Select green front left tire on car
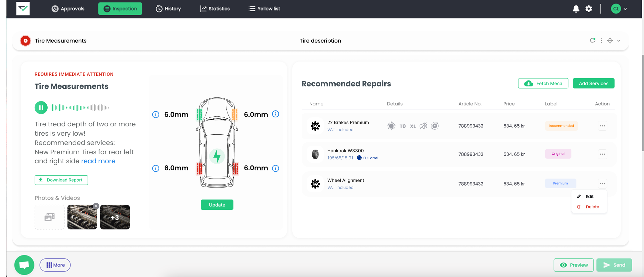The width and height of the screenshot is (644, 277). click(x=199, y=115)
